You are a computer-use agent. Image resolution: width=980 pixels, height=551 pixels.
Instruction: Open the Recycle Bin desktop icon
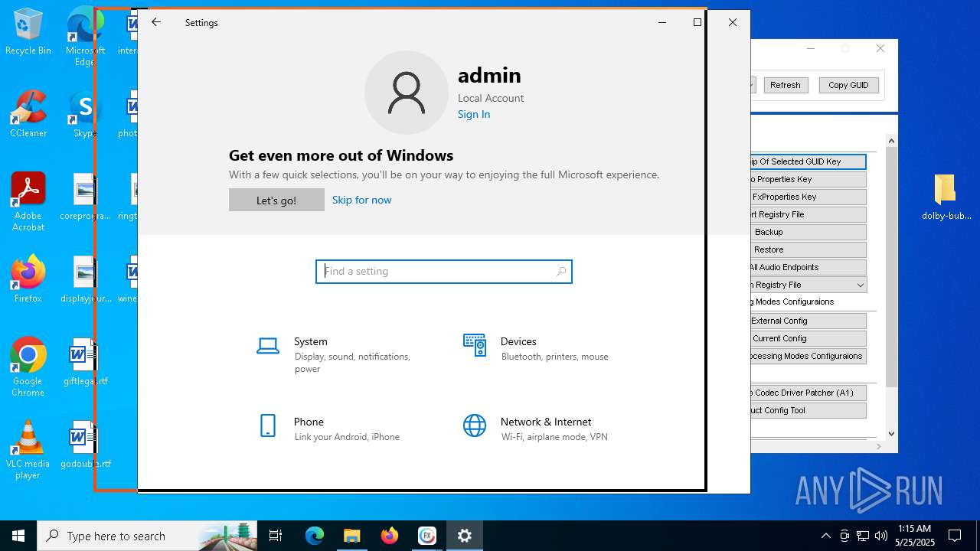point(28,32)
